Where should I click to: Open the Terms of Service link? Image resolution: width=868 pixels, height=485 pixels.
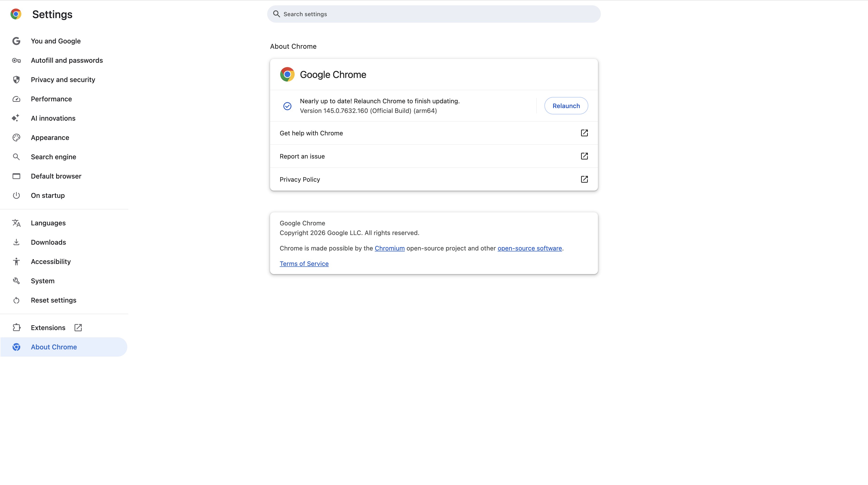tap(304, 263)
